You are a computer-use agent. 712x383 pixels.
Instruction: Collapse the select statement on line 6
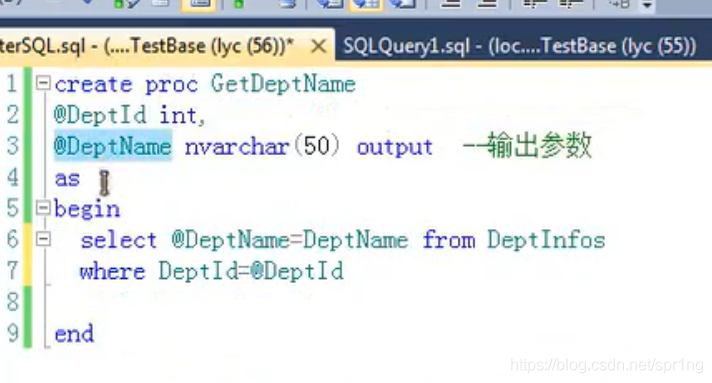[x=43, y=239]
